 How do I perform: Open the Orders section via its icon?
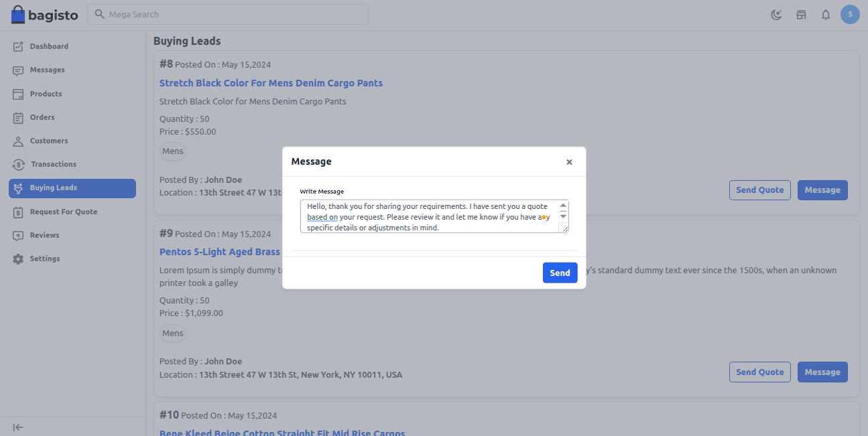(19, 117)
